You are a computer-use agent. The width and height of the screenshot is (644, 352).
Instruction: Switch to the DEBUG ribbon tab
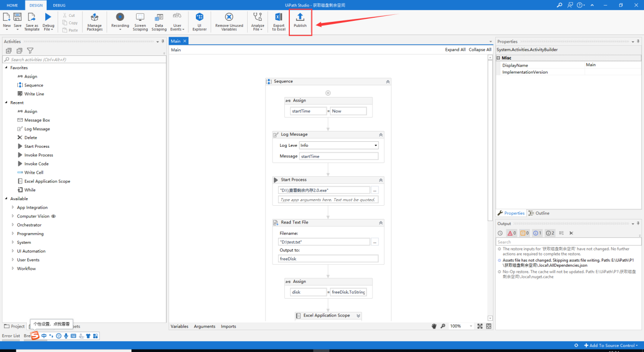click(x=59, y=6)
